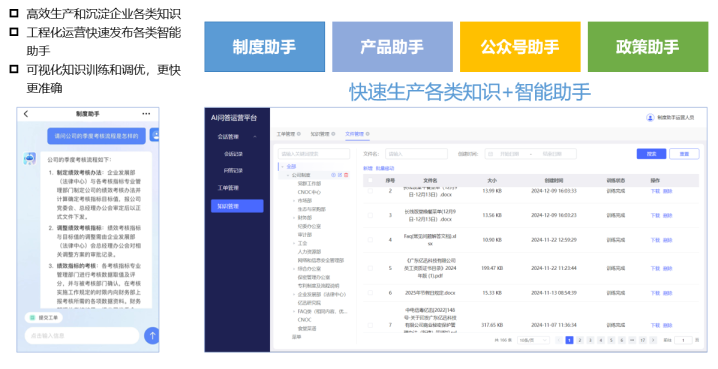Open the three-dot menu in 制度助手 chat

146,114
